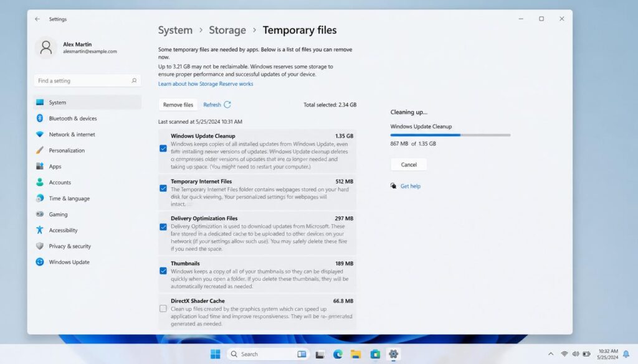Show hidden icons in system tray
This screenshot has width=638, height=364.
(551, 354)
